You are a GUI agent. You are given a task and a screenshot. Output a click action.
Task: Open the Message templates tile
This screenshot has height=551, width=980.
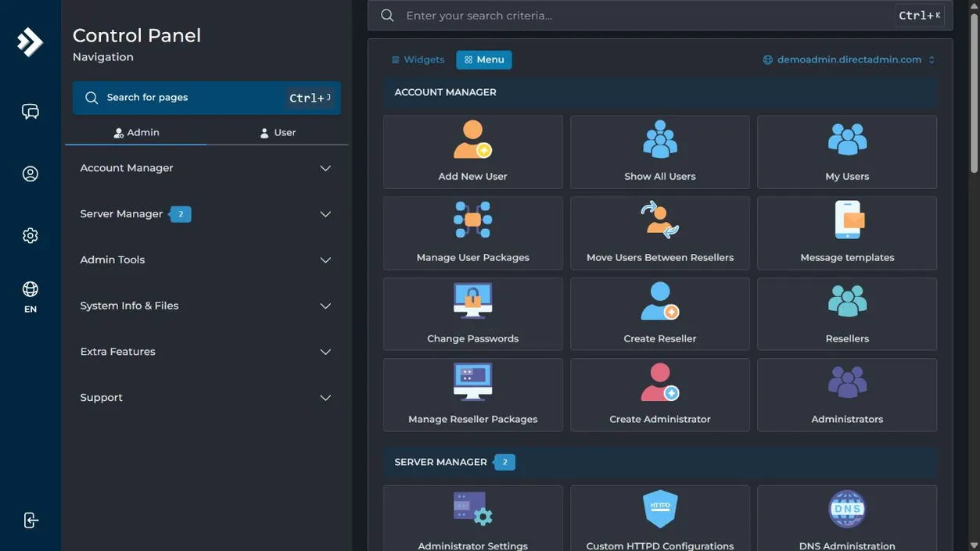[x=847, y=234]
